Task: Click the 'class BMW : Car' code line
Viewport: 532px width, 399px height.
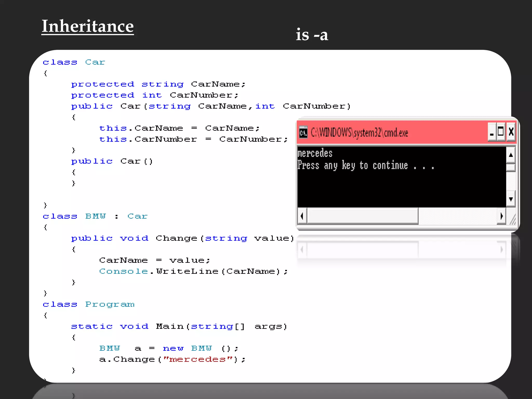Action: pyautogui.click(x=95, y=216)
